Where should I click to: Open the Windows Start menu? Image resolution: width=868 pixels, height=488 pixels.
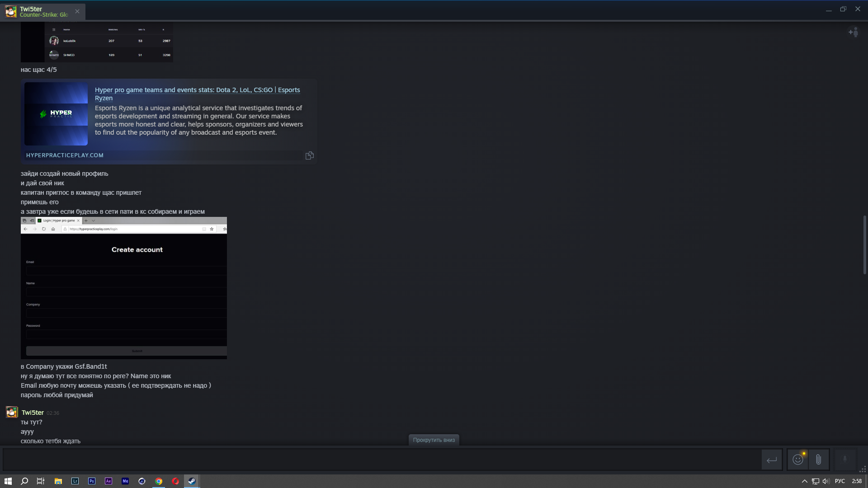coord(8,481)
